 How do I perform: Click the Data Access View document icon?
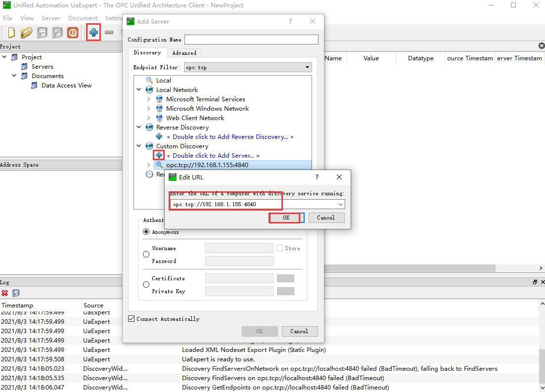click(x=34, y=85)
